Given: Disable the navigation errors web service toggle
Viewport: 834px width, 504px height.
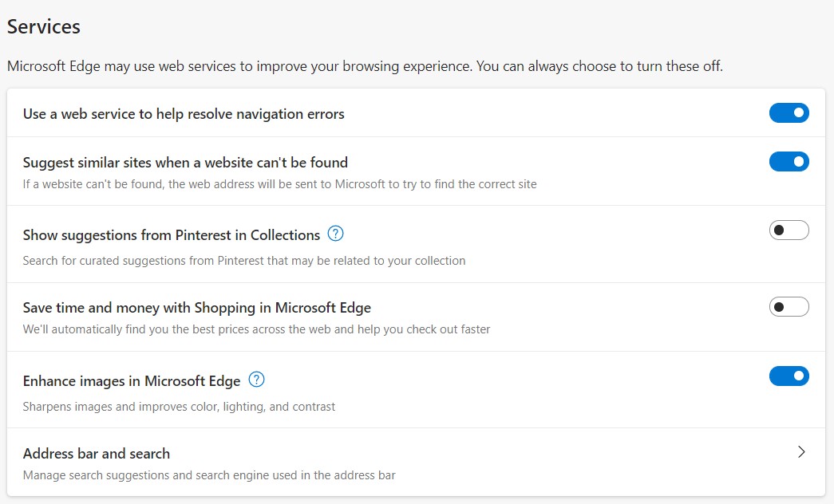Looking at the screenshot, I should pyautogui.click(x=789, y=113).
